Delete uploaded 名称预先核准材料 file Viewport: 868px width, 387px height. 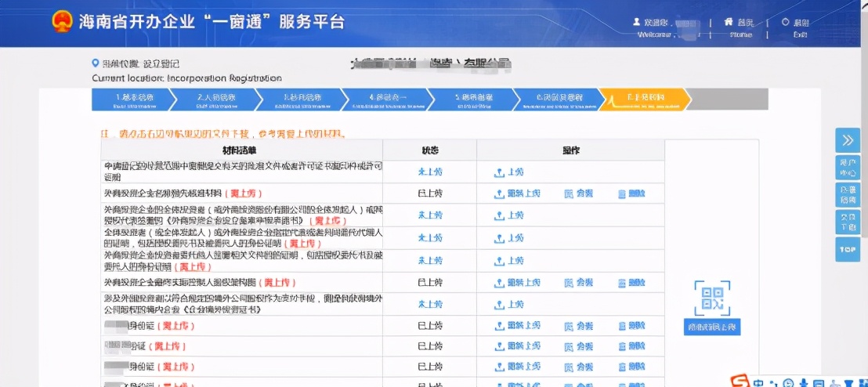(x=631, y=193)
